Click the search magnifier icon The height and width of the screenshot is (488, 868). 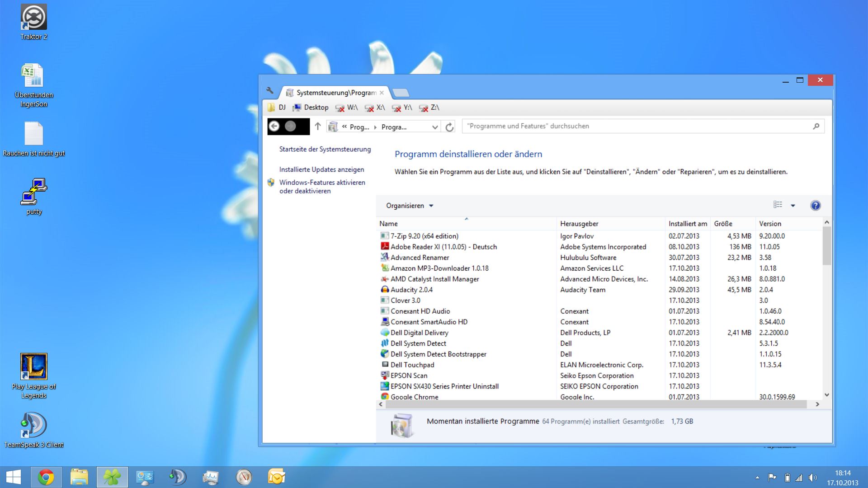tap(816, 127)
